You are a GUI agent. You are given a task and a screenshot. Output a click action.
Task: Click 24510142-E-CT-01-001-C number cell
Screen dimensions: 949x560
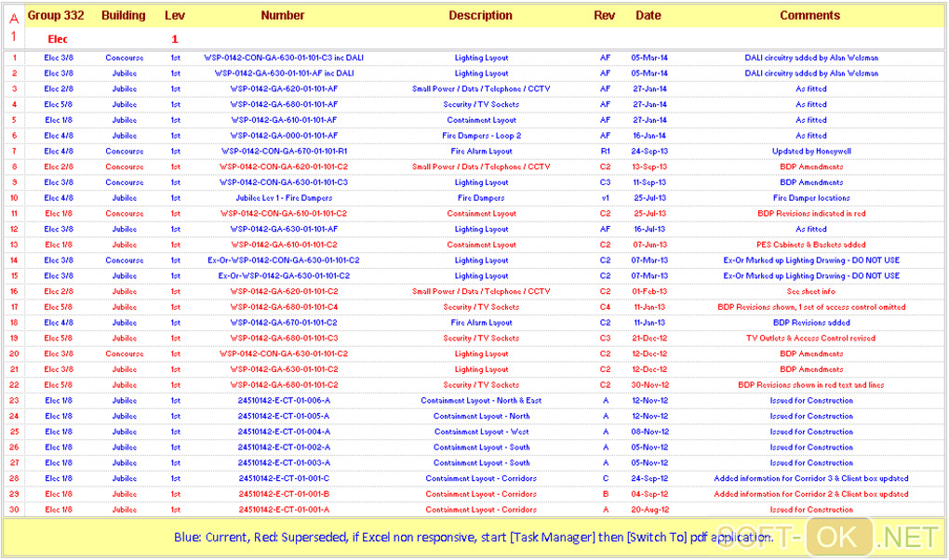(284, 479)
